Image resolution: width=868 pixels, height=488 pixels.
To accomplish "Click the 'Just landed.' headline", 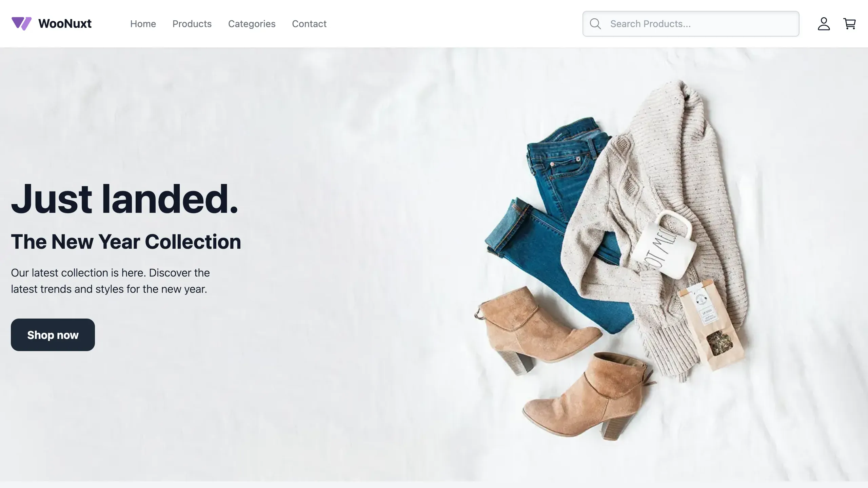I will click(125, 199).
